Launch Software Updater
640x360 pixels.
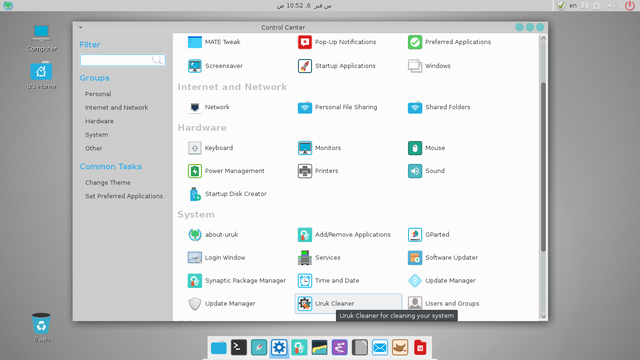coord(443,258)
